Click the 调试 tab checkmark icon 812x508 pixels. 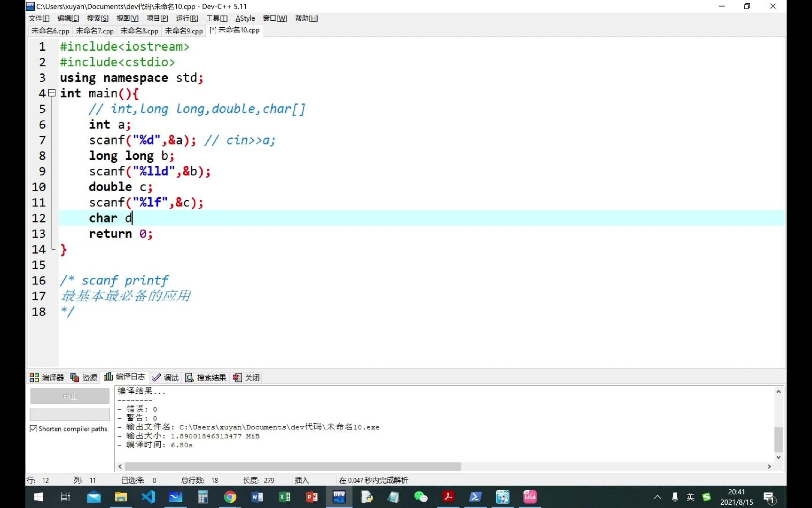tap(156, 377)
